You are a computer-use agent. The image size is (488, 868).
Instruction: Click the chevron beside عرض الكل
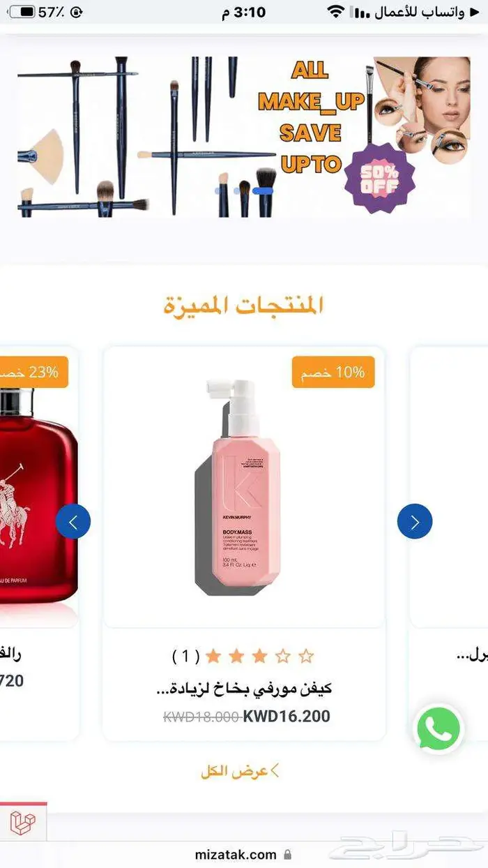(x=275, y=771)
